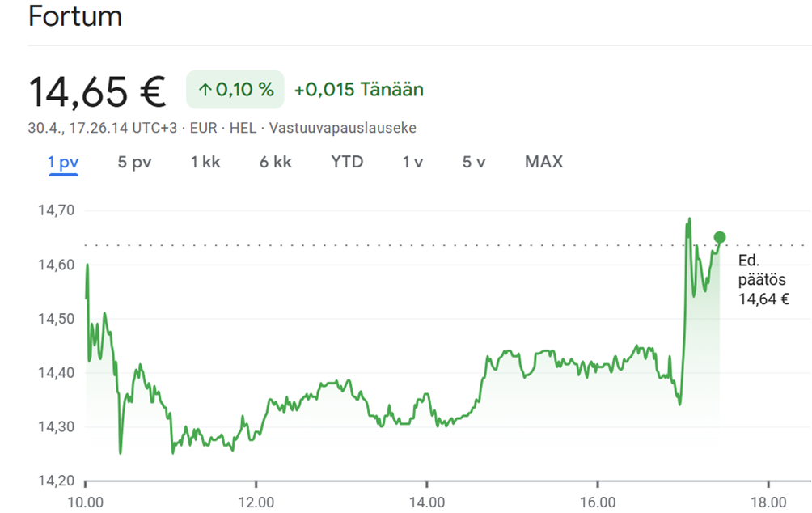Viewport: 812px width, 513px height.
Task: Switch chart to 1 v range
Action: tap(412, 162)
